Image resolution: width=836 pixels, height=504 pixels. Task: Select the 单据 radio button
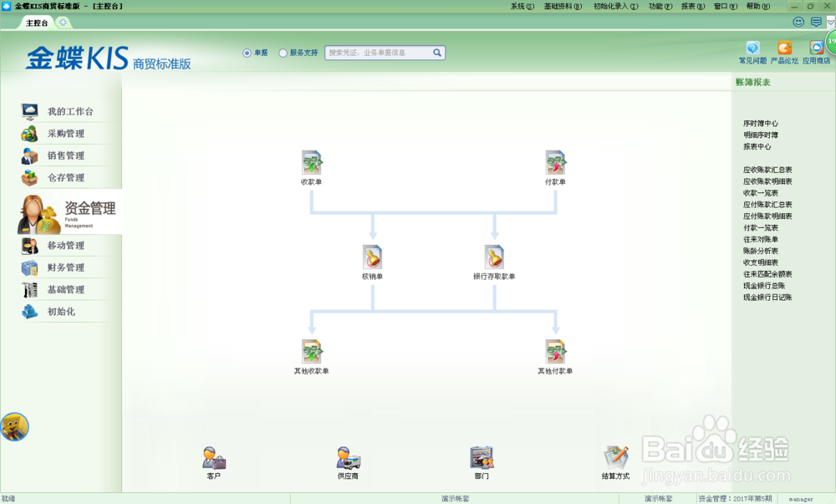[247, 53]
